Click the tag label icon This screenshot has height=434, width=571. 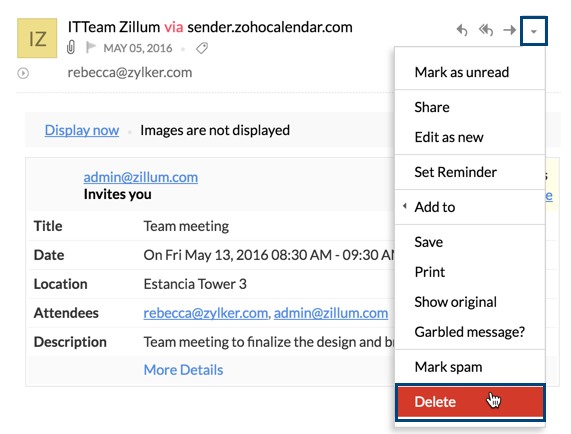[202, 48]
